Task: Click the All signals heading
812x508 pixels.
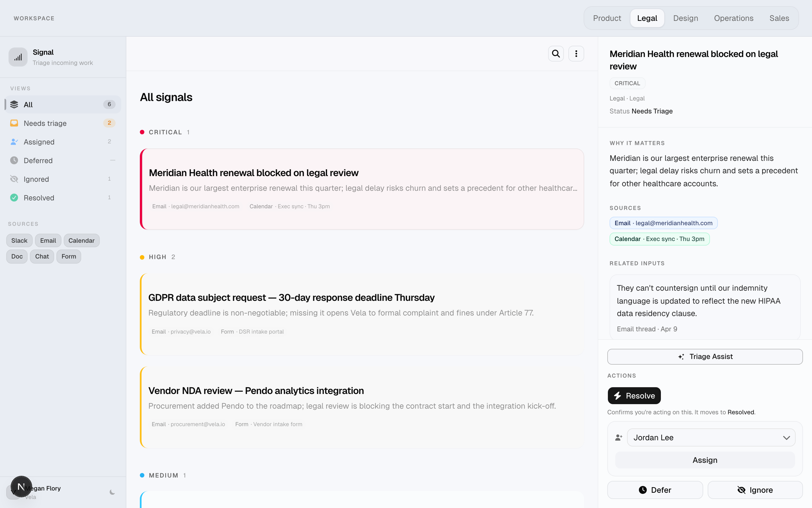Action: pos(166,97)
